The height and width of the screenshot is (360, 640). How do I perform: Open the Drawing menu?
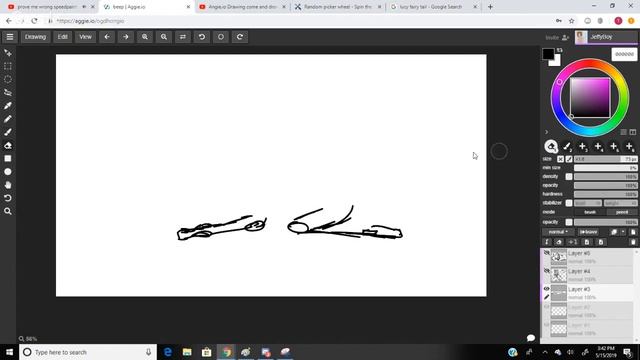coord(36,37)
